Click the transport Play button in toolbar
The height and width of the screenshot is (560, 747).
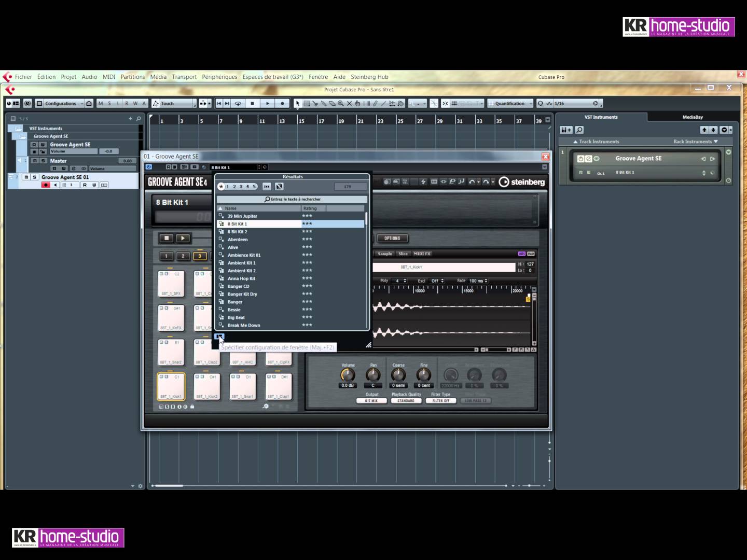(268, 104)
